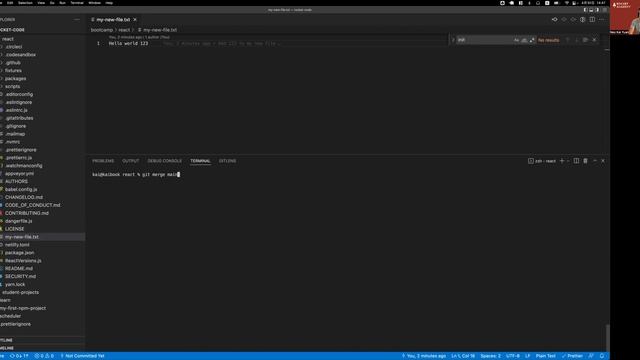Switch to the Output panel tab
The image size is (640, 360).
click(x=131, y=161)
